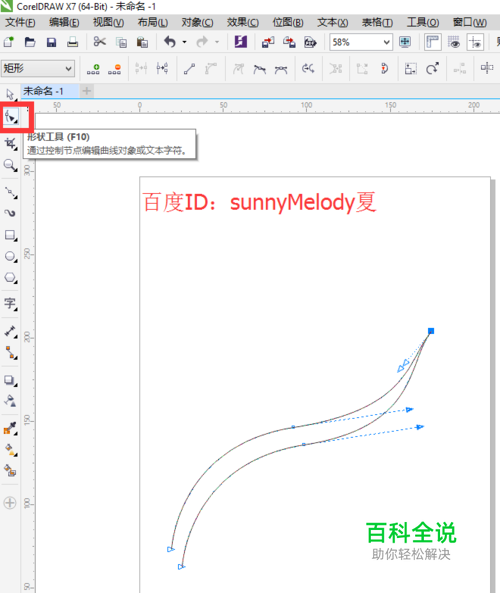Publish to PDF

click(310, 42)
